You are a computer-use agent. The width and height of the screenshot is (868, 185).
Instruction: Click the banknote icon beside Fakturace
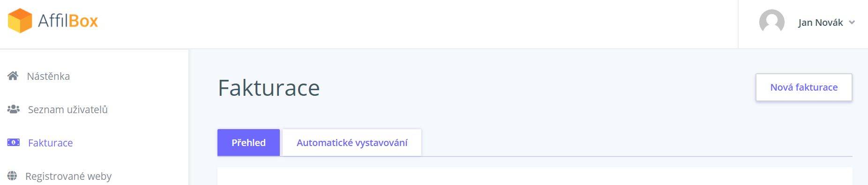13,142
